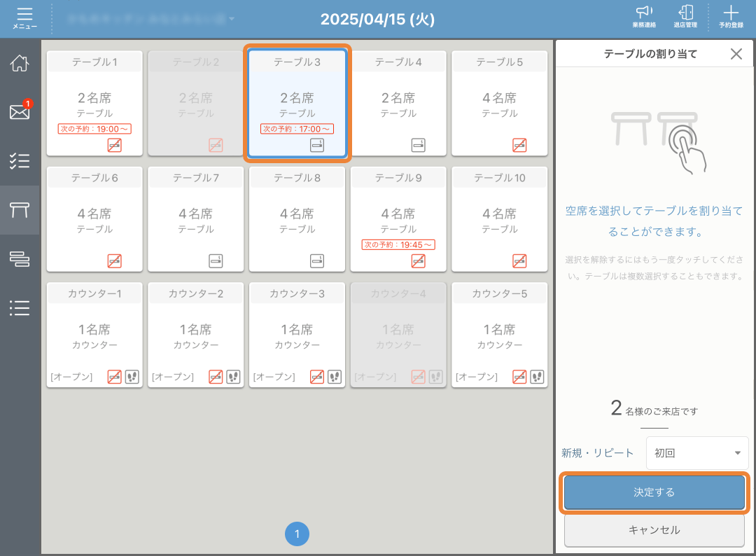756x556 pixels.
Task: Open the sidebar stacked bars icon
Action: pos(20,259)
